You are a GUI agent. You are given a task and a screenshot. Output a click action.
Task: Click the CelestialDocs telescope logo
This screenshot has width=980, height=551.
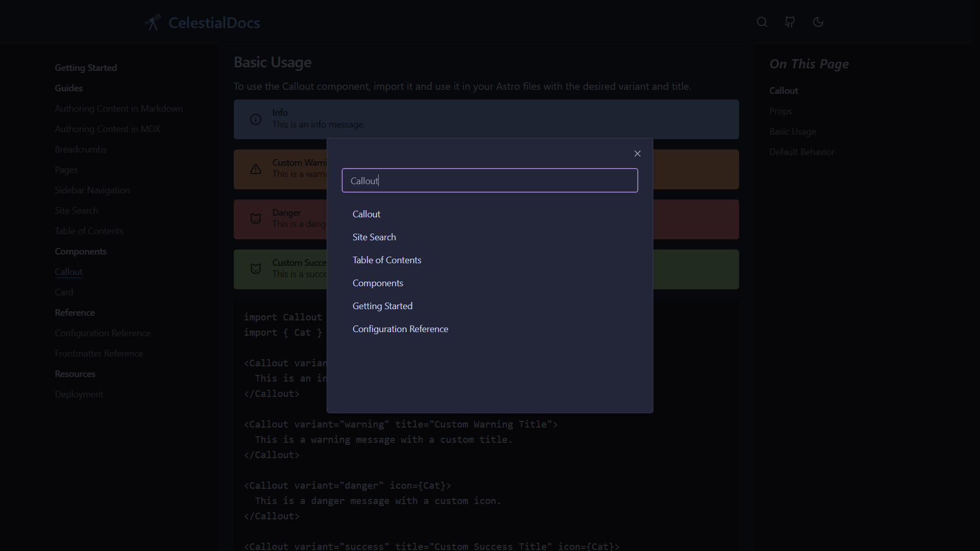coord(153,22)
